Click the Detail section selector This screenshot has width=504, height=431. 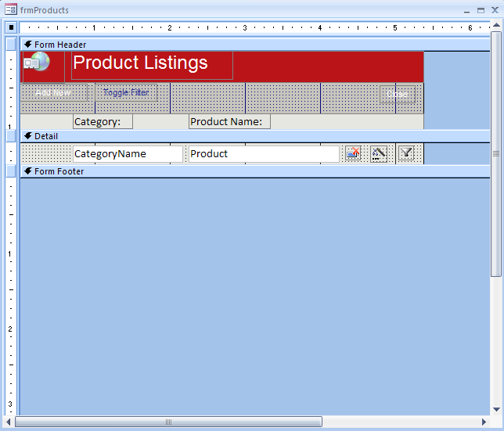[11, 136]
